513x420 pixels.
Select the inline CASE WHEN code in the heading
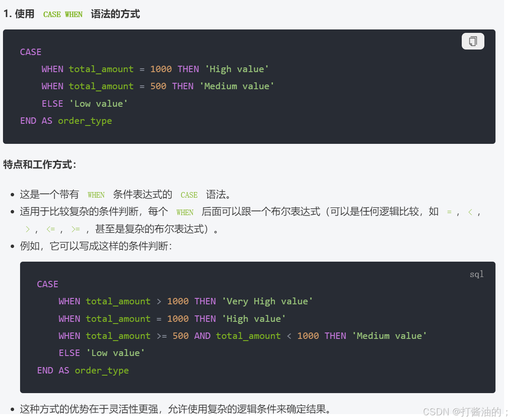tap(62, 14)
